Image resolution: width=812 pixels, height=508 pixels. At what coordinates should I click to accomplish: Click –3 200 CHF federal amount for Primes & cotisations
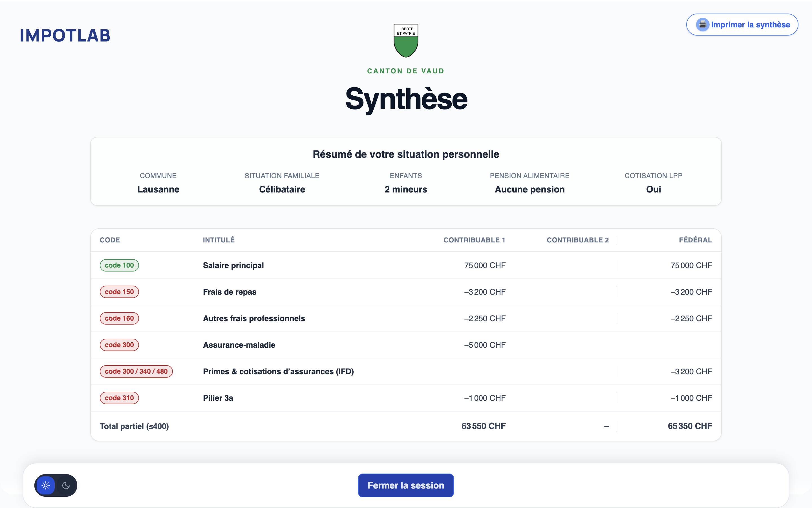pos(691,372)
